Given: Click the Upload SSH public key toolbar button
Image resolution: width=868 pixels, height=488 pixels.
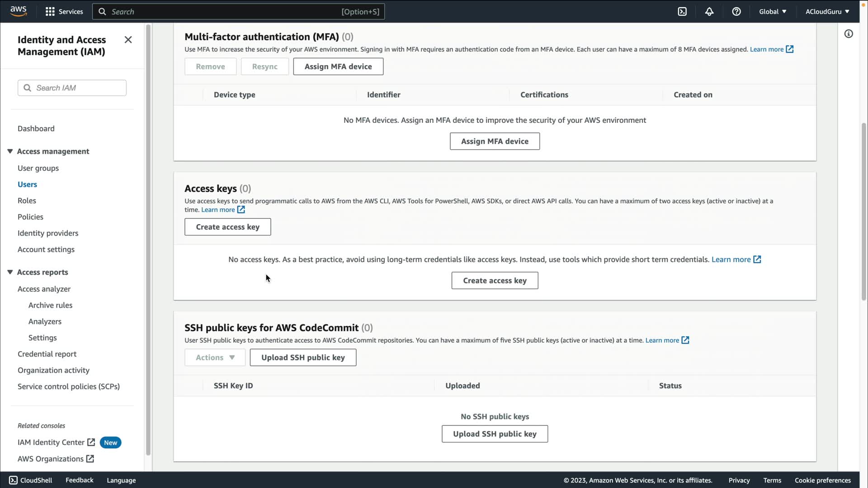Looking at the screenshot, I should coord(302,357).
